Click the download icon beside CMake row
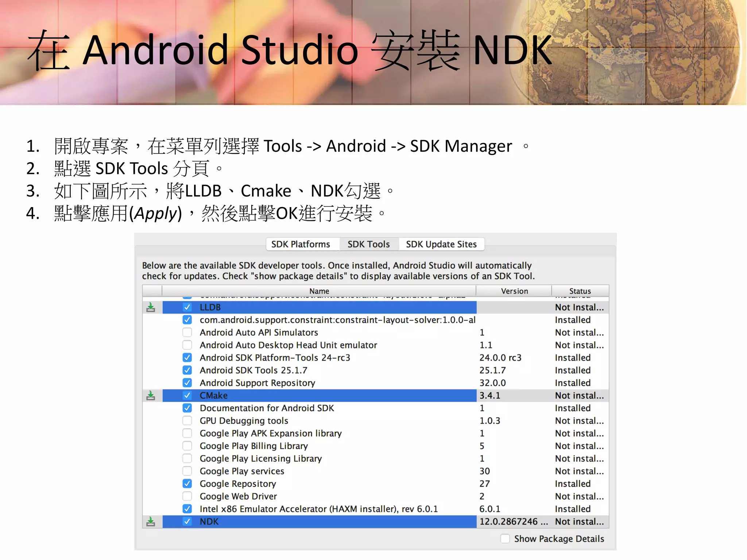747x560 pixels. (x=151, y=396)
